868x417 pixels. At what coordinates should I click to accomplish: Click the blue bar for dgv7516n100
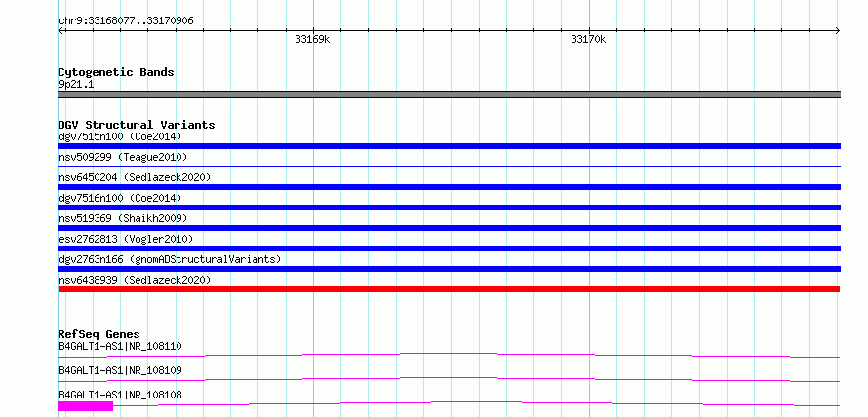[449, 208]
